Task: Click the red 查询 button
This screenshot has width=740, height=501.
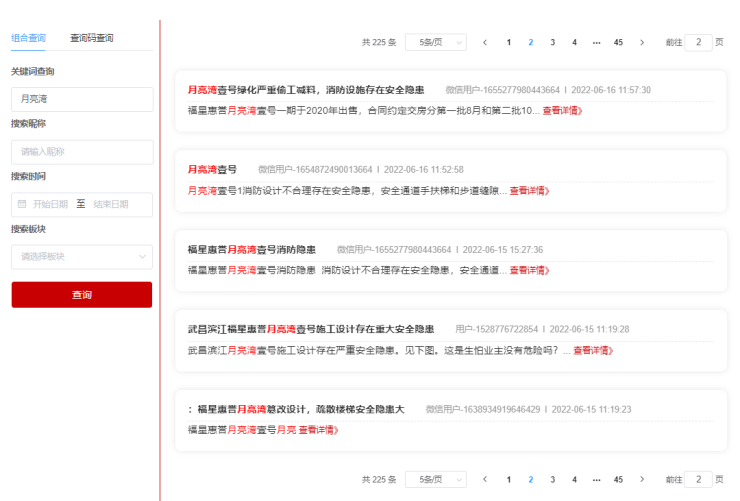Action: click(82, 295)
